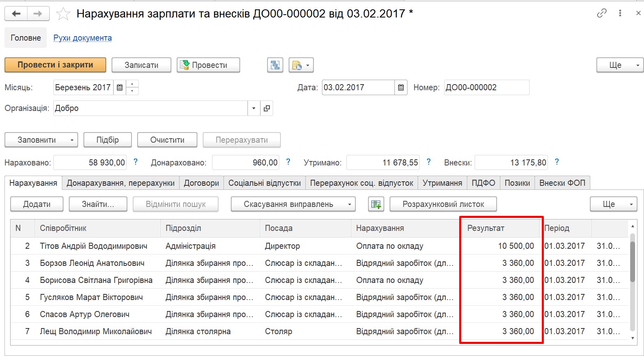This screenshot has width=644, height=361.
Task: Open the create-based-on icon dropdown
Action: (x=301, y=65)
